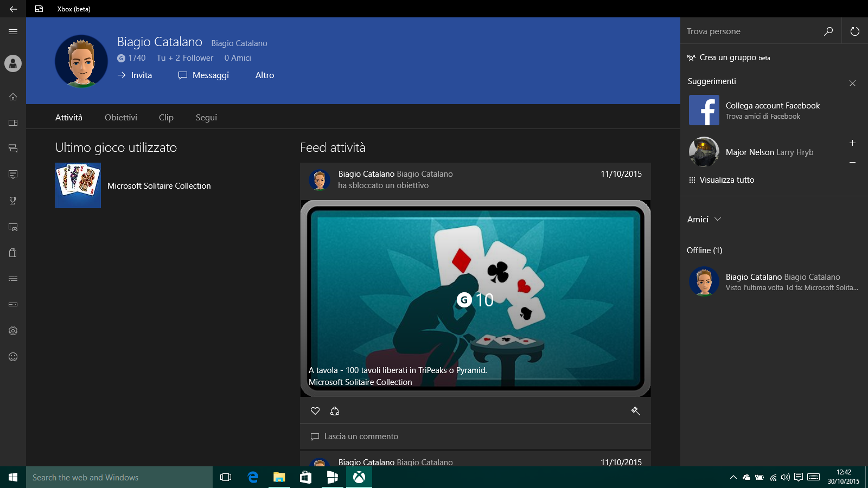The image size is (868, 488).
Task: Go to Home in the sidebar
Action: coord(13,97)
